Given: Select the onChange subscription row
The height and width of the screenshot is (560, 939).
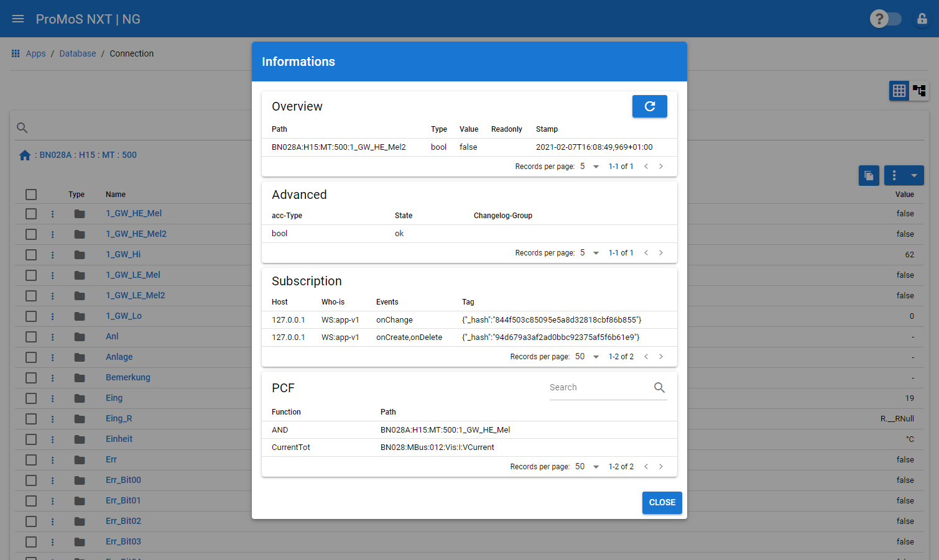Looking at the screenshot, I should [x=470, y=320].
